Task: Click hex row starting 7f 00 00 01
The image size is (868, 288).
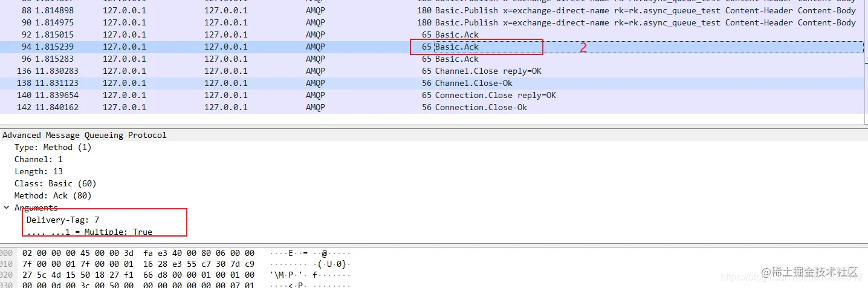Action: click(138, 264)
